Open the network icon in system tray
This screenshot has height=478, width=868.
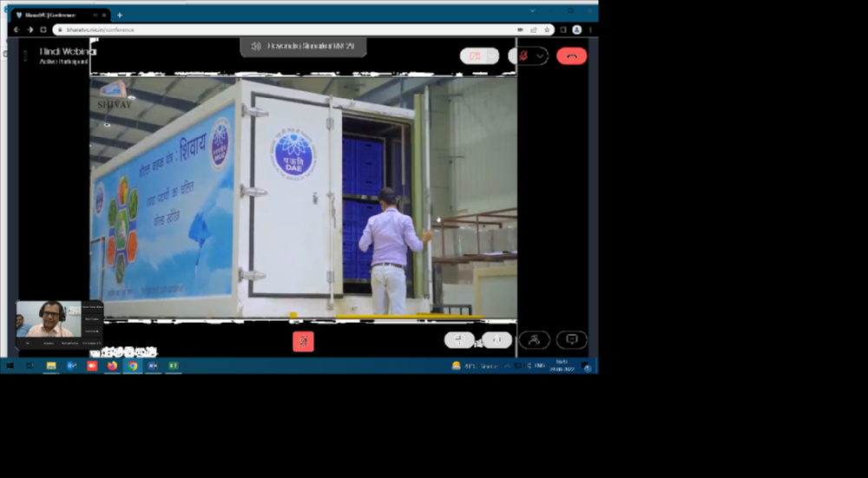click(x=517, y=366)
